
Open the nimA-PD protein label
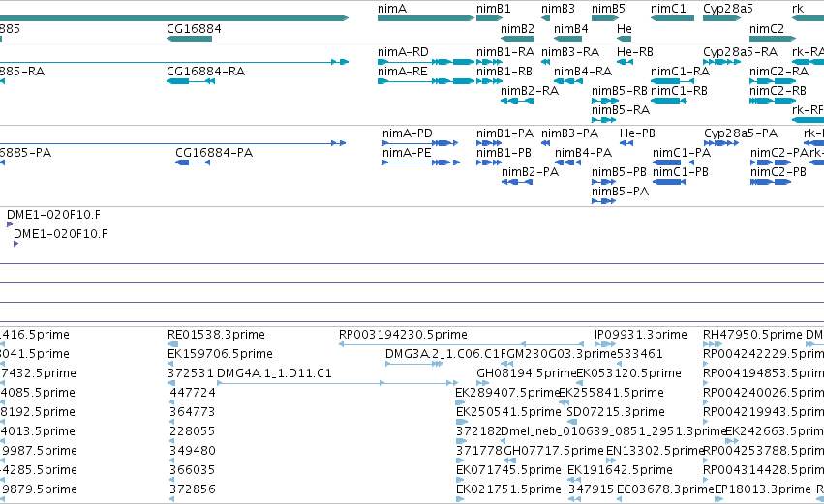(x=408, y=133)
